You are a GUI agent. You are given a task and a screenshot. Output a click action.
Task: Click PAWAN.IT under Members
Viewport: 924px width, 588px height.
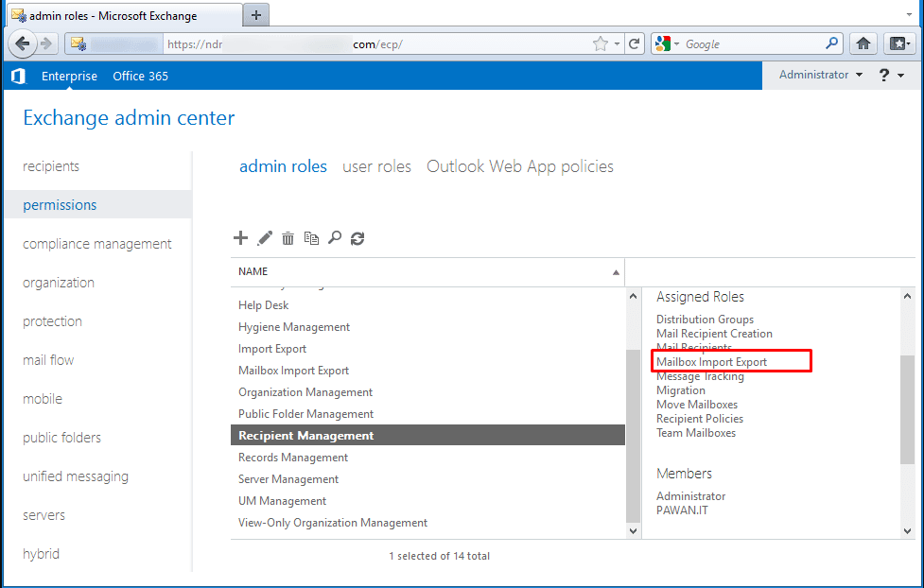(x=682, y=510)
